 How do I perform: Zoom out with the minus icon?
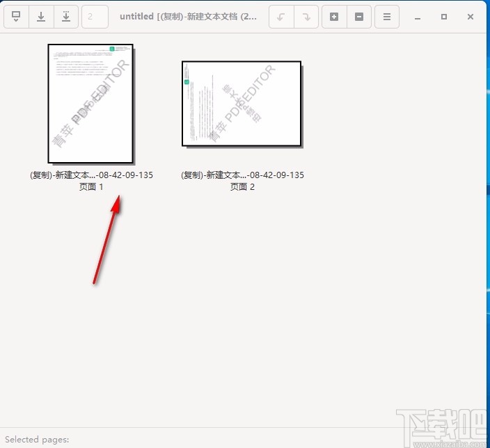click(x=359, y=17)
